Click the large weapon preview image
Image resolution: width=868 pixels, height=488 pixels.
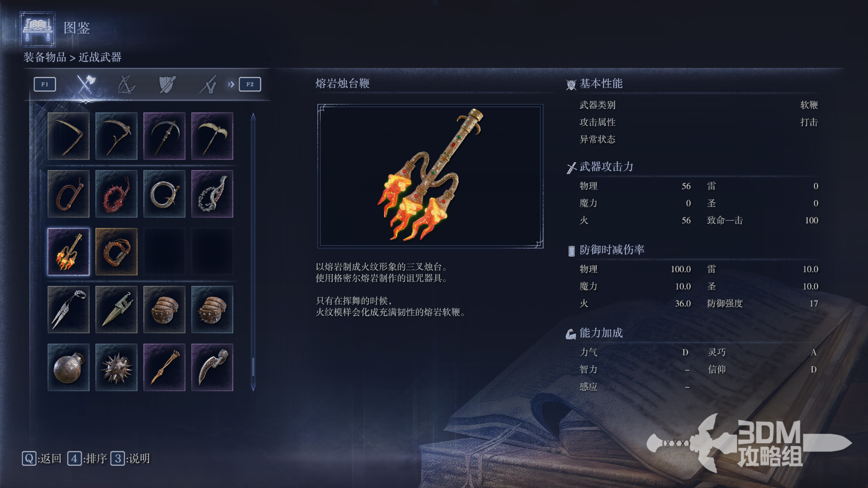[430, 176]
